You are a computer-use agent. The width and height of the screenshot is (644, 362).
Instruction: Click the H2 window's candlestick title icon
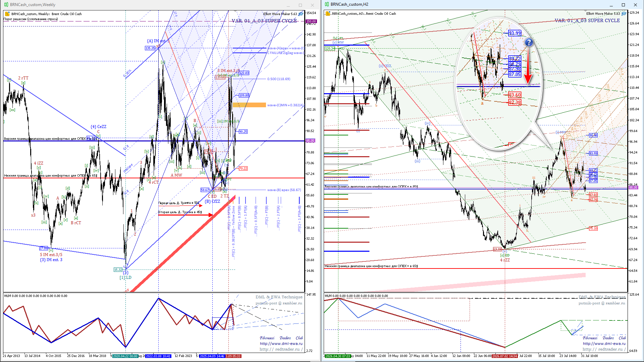327,4
